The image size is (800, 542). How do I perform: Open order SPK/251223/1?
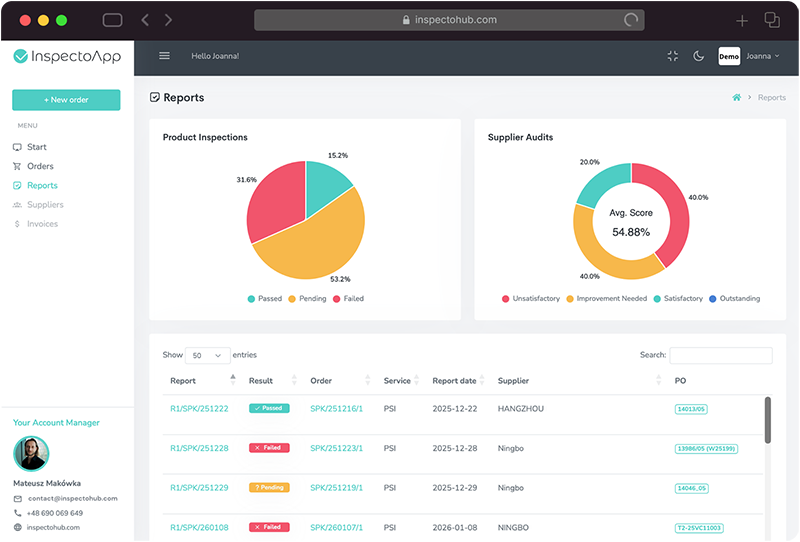tap(337, 449)
